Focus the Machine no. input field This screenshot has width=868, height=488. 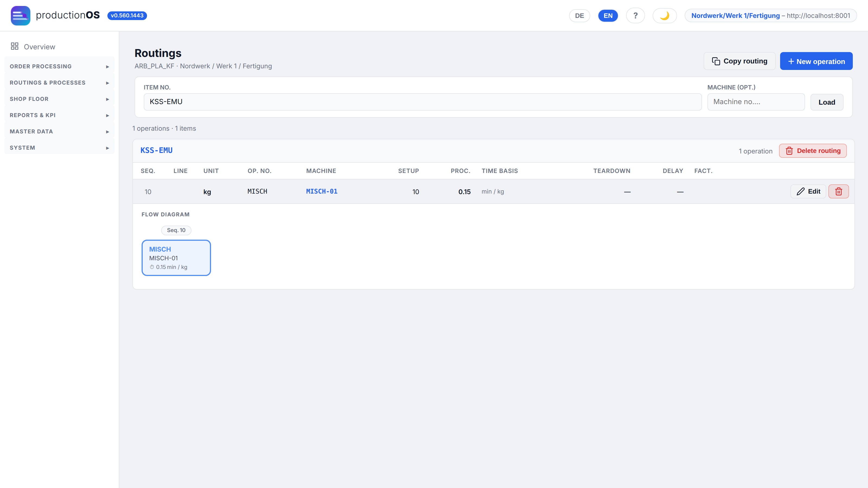756,102
